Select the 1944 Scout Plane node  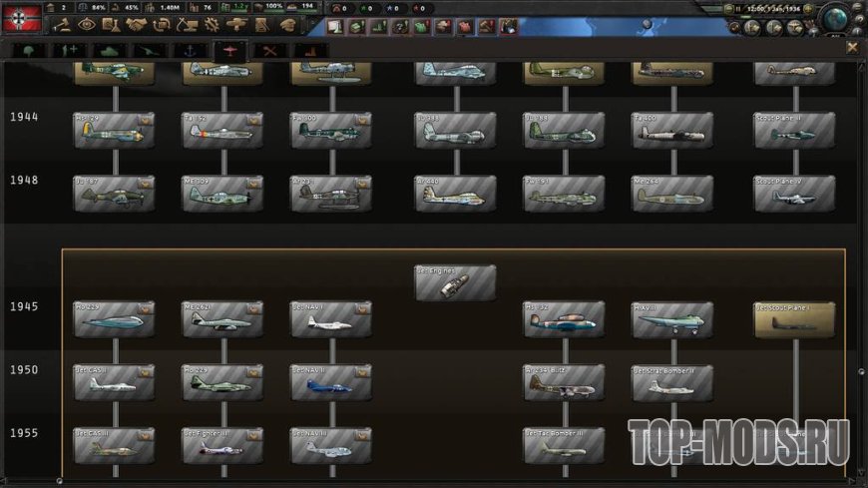click(x=794, y=130)
